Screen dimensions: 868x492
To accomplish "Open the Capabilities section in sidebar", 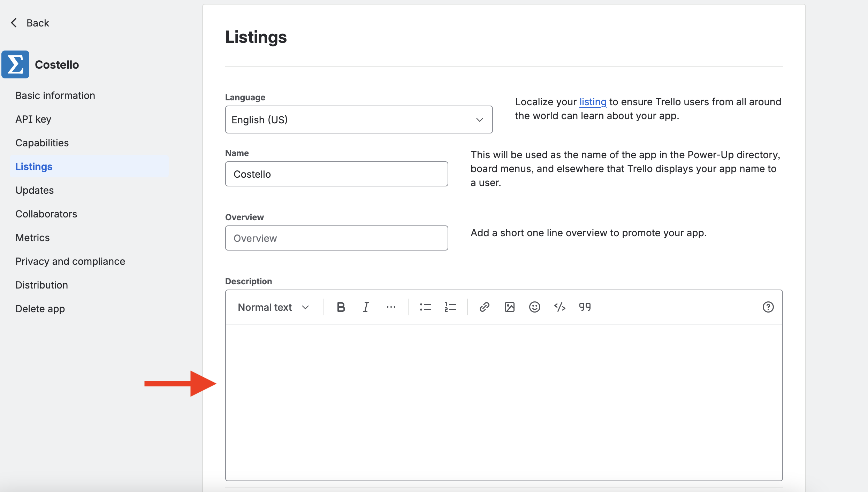I will [42, 143].
